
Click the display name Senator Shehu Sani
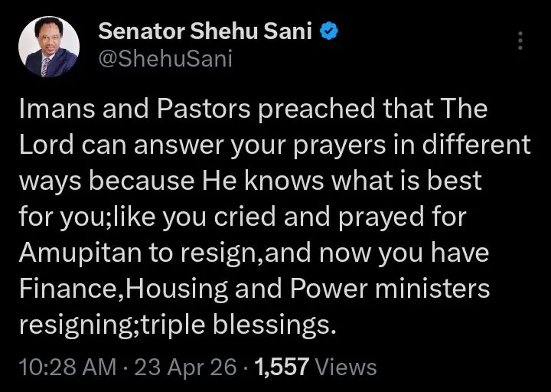click(207, 33)
